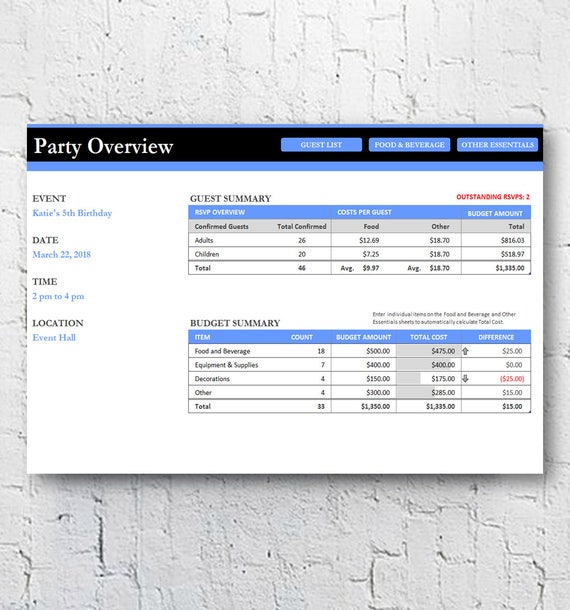Screen dimensions: 570x610
Task: Select average food cost $9.97
Action: pos(371,268)
